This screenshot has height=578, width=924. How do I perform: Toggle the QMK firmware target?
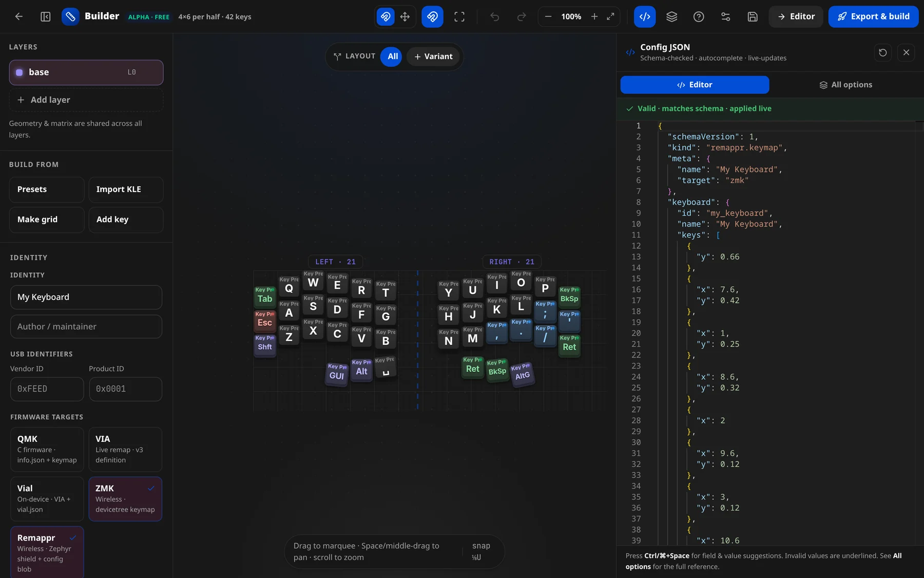pos(47,450)
